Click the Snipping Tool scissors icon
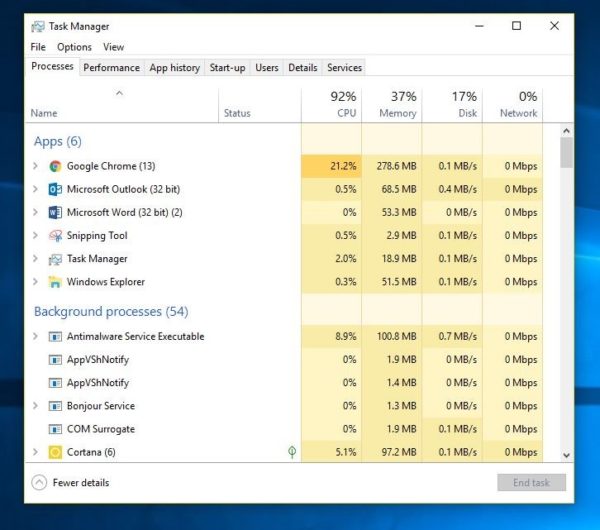600x530 pixels. point(55,236)
